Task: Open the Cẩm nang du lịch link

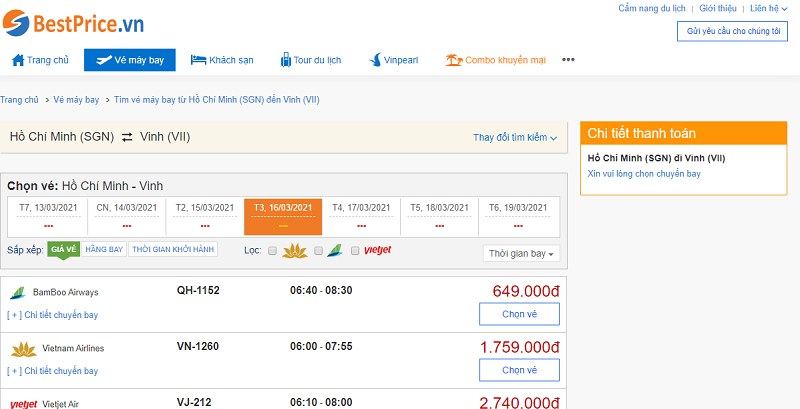Action: (x=652, y=9)
